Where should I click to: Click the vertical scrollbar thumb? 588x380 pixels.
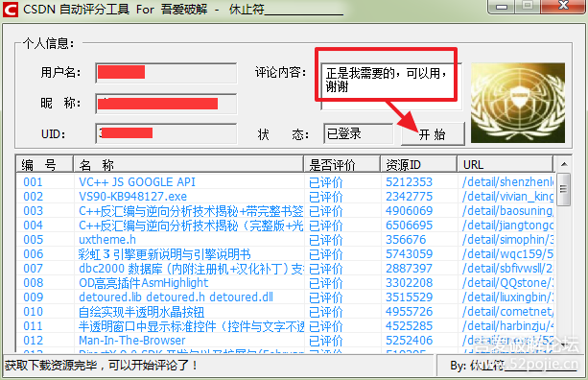564,189
